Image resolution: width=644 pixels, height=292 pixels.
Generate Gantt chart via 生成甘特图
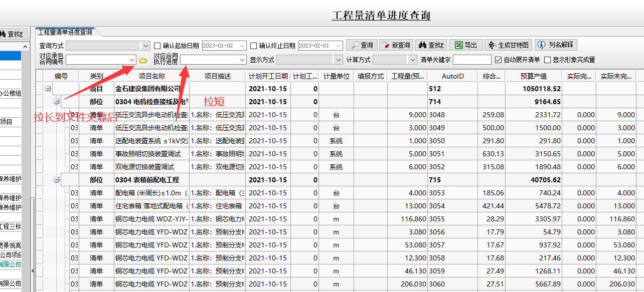[x=508, y=45]
